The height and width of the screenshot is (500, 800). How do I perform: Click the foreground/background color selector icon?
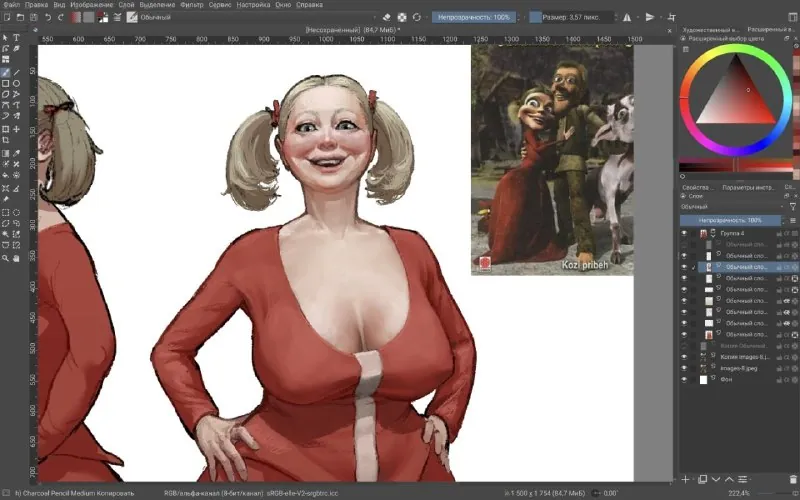click(x=103, y=17)
